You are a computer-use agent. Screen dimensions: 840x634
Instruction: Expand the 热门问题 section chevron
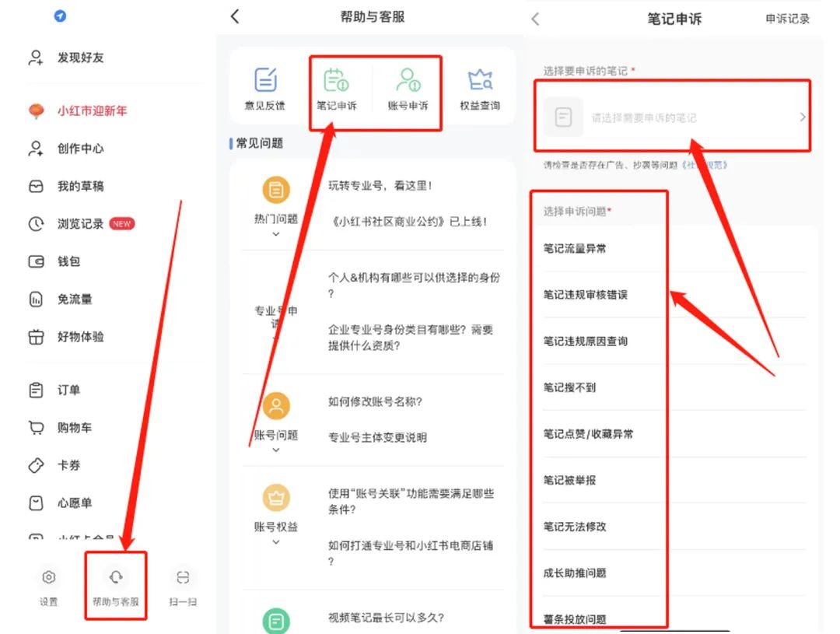click(275, 233)
